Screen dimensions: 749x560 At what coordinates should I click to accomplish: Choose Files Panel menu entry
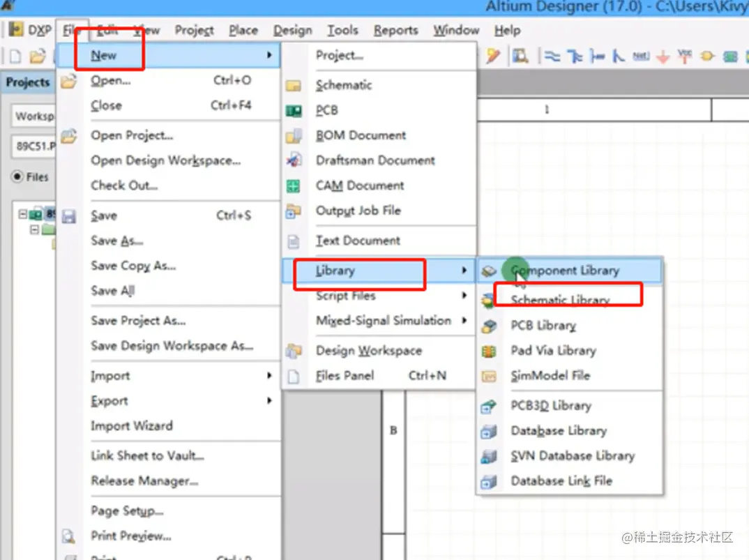(x=380, y=376)
